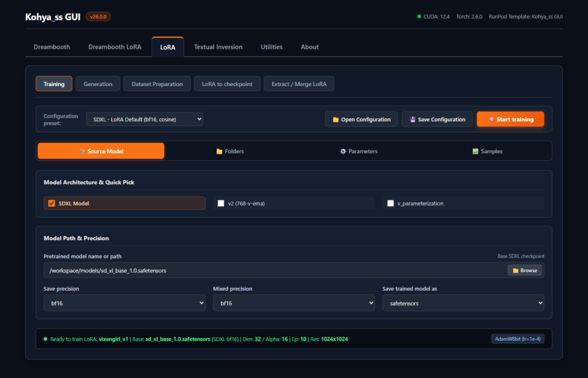The height and width of the screenshot is (378, 588).
Task: Click the Open Configuration button
Action: pos(361,119)
